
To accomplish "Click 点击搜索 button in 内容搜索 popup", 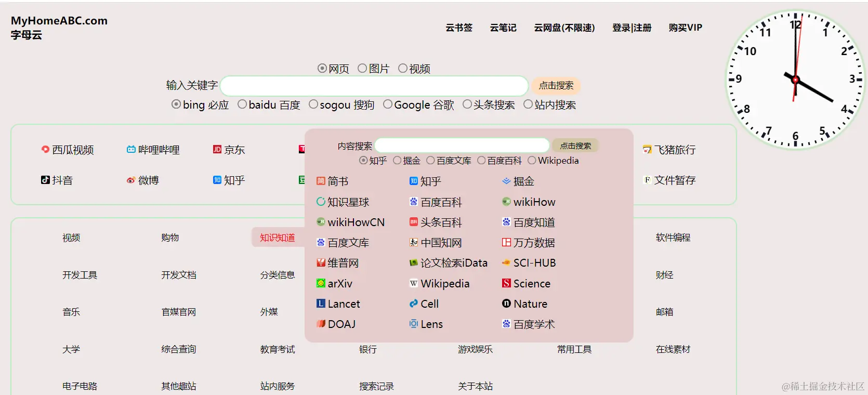I will [x=575, y=146].
